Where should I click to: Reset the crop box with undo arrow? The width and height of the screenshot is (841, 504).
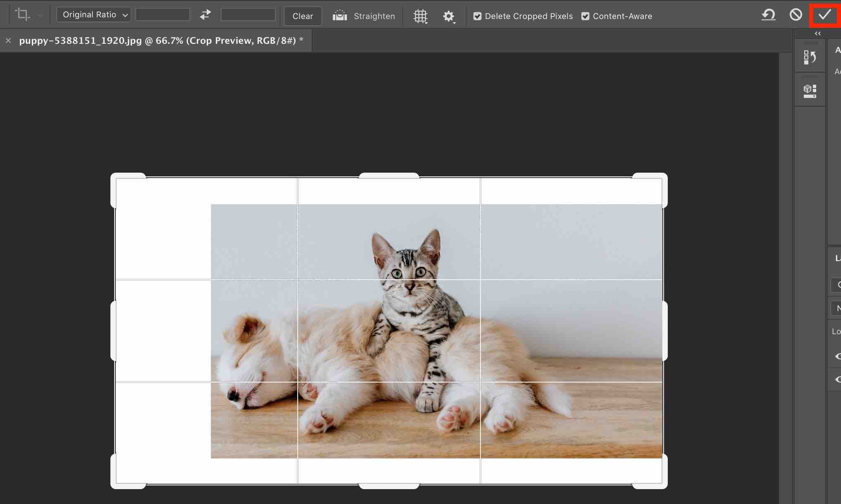click(x=768, y=15)
